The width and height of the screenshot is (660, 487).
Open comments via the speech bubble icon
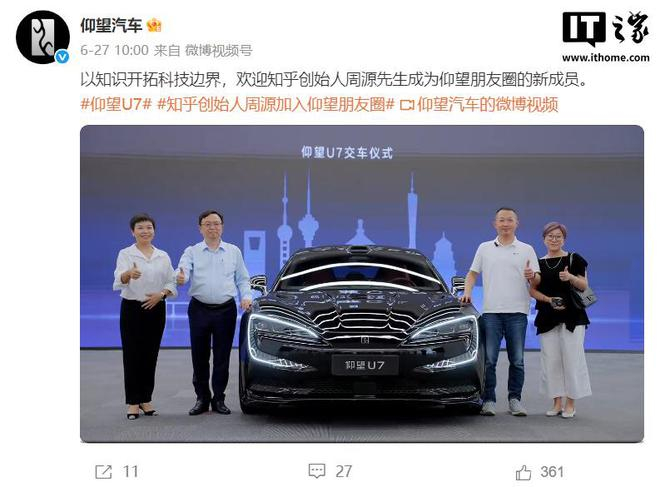point(317,471)
